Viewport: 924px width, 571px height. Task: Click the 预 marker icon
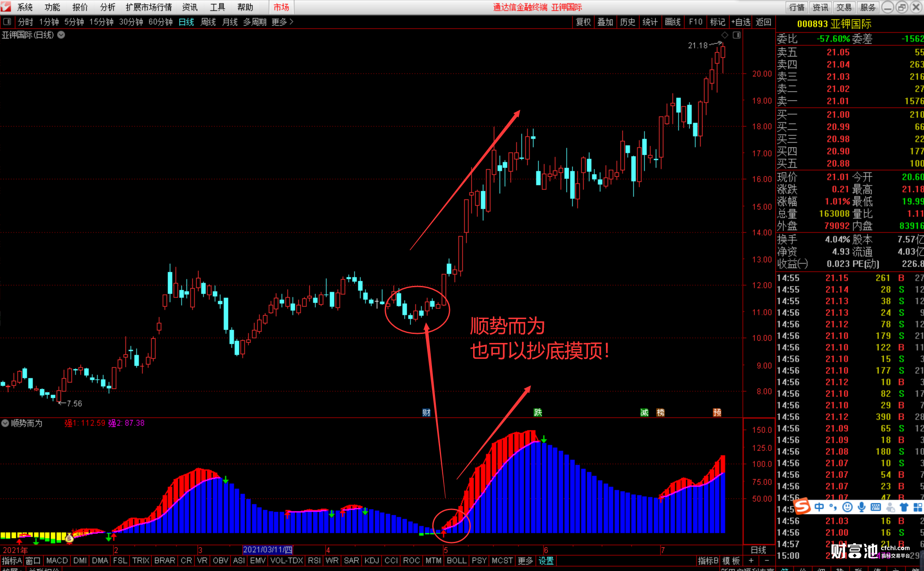pos(717,412)
